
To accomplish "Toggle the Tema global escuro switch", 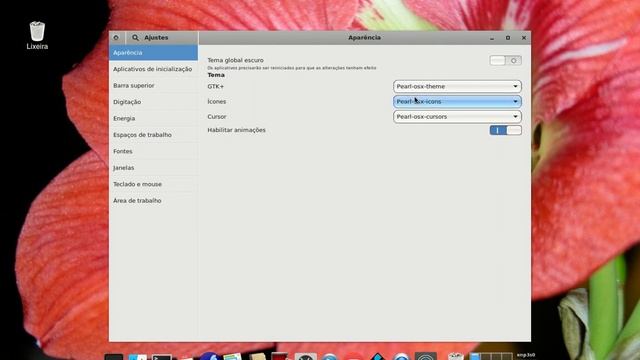I will pos(505,60).
